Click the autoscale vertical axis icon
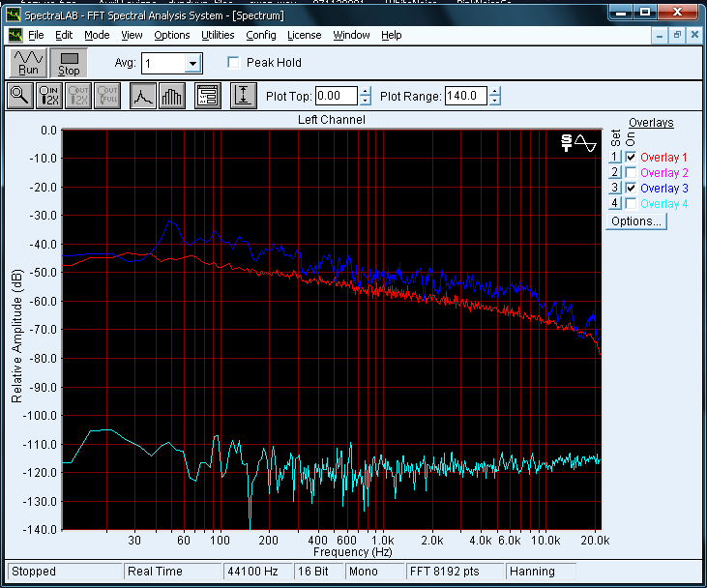The width and height of the screenshot is (707, 588). (x=244, y=96)
